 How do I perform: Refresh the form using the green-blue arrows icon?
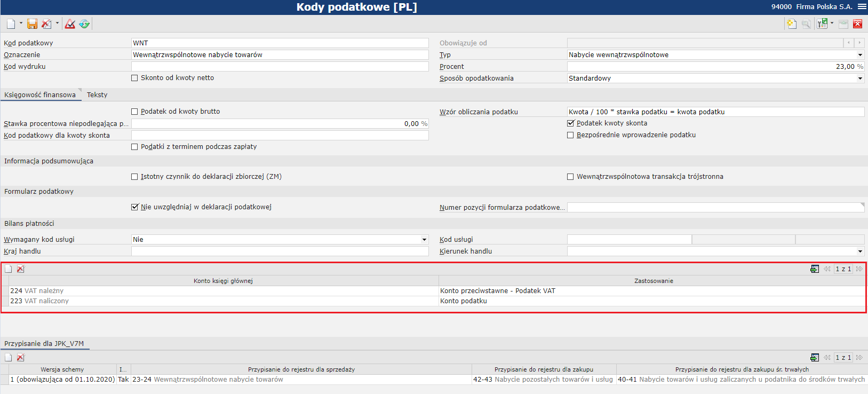84,23
